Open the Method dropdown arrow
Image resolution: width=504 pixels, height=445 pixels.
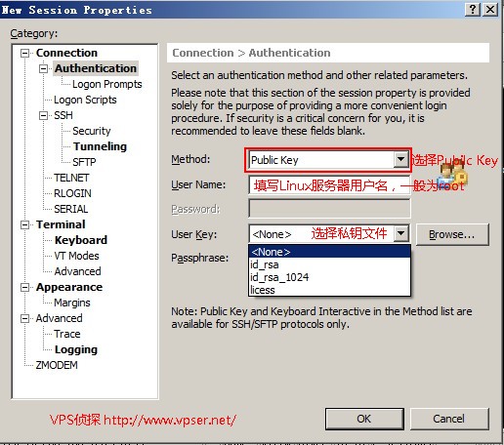pos(400,160)
